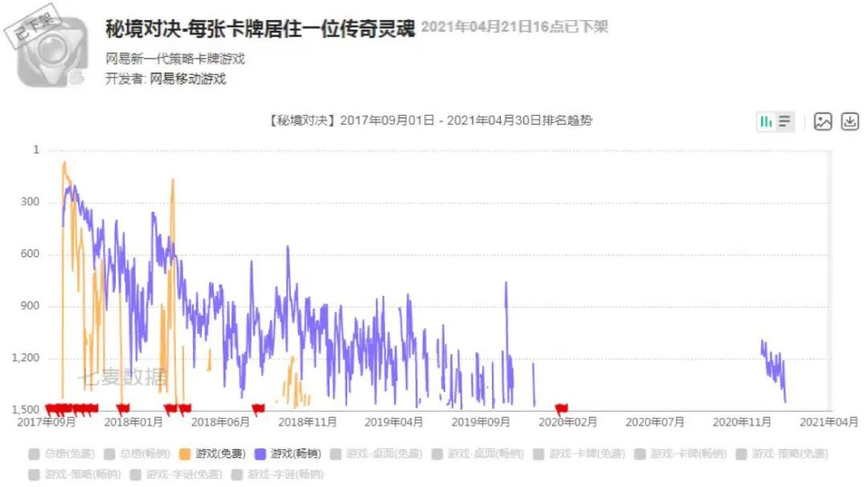
Task: Click the red flag marker before 2018年11月
Action: coord(258,409)
